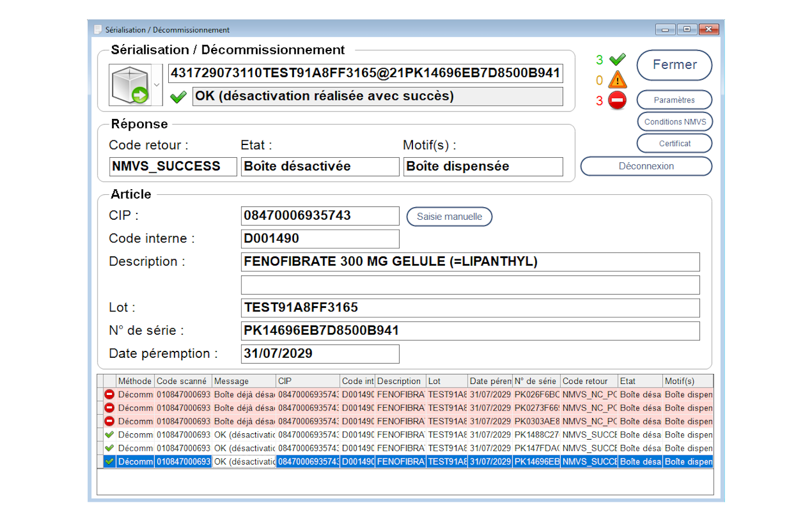The height and width of the screenshot is (522, 812).
Task: Click green check icon beside OK status
Action: 179,97
